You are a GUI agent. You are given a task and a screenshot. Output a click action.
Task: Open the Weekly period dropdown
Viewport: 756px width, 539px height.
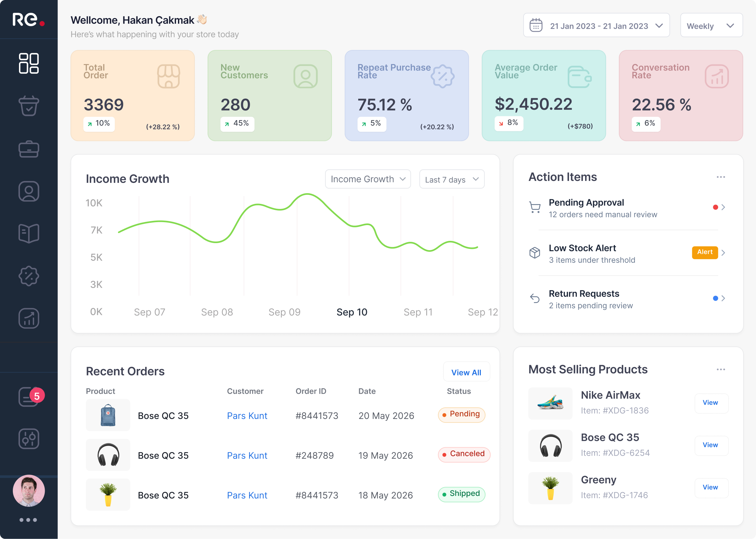711,25
